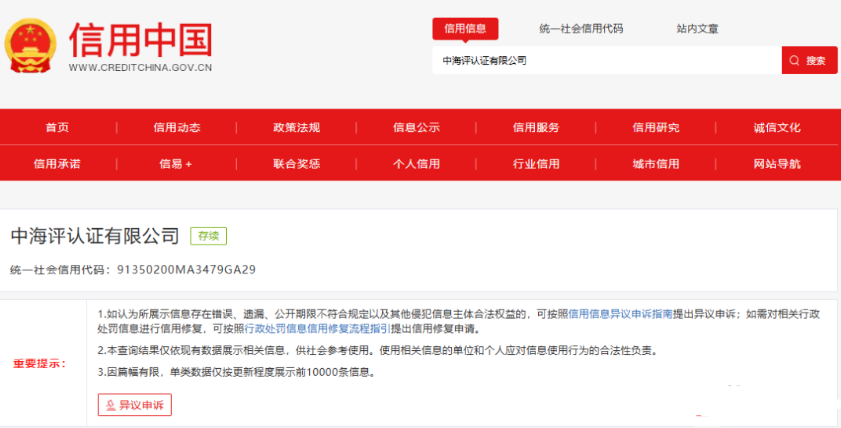Screen dimensions: 841x428
Task: Click the WWW.CREDITCHINA.GOV.CN URL text
Action: coord(141,68)
